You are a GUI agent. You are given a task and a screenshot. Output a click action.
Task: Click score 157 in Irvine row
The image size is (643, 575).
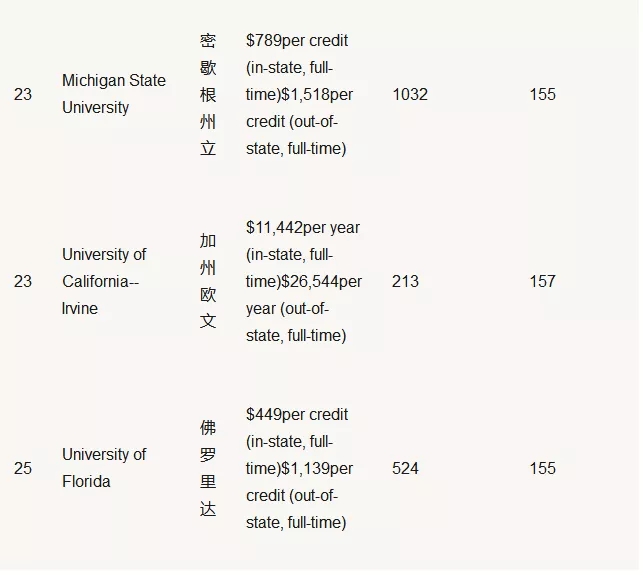point(543,281)
